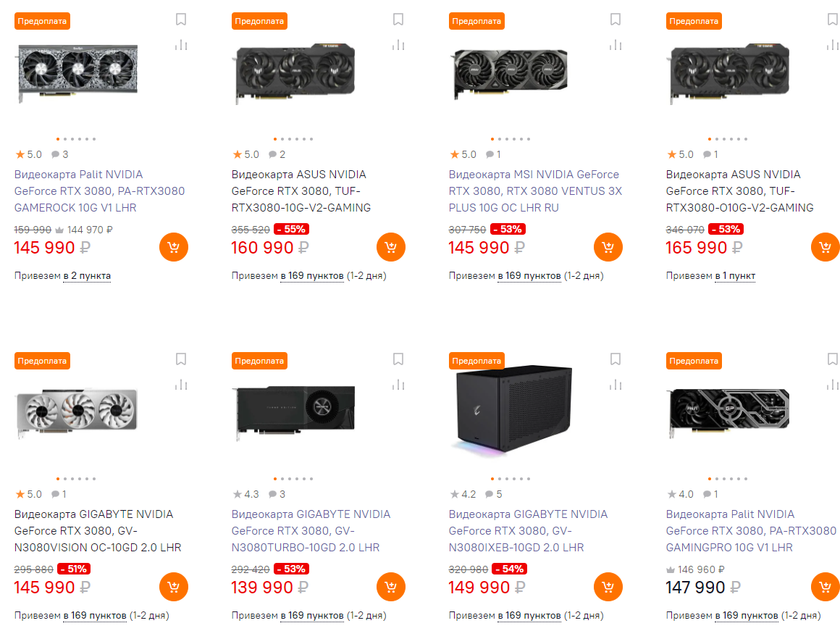This screenshot has height=631, width=840.
Task: Show 1 pickup point for ASUS O10G
Action: pyautogui.click(x=735, y=276)
